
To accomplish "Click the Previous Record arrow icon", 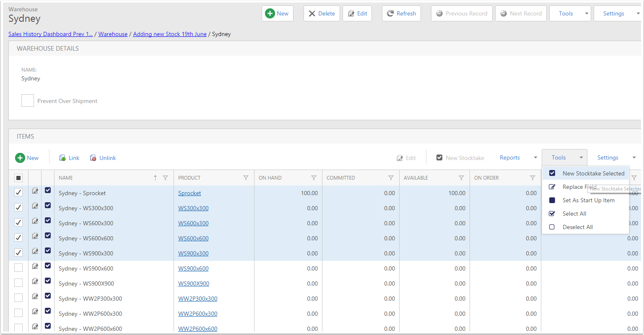I will pos(439,13).
